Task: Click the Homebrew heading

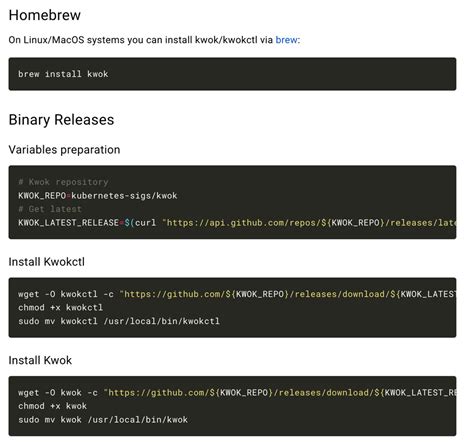Action: coord(45,15)
